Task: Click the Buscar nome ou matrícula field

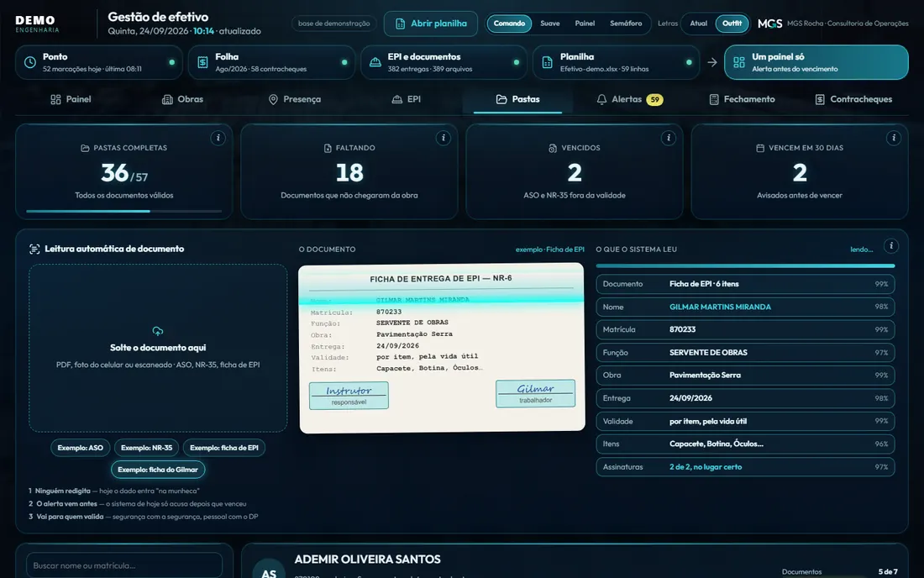Action: (x=124, y=565)
